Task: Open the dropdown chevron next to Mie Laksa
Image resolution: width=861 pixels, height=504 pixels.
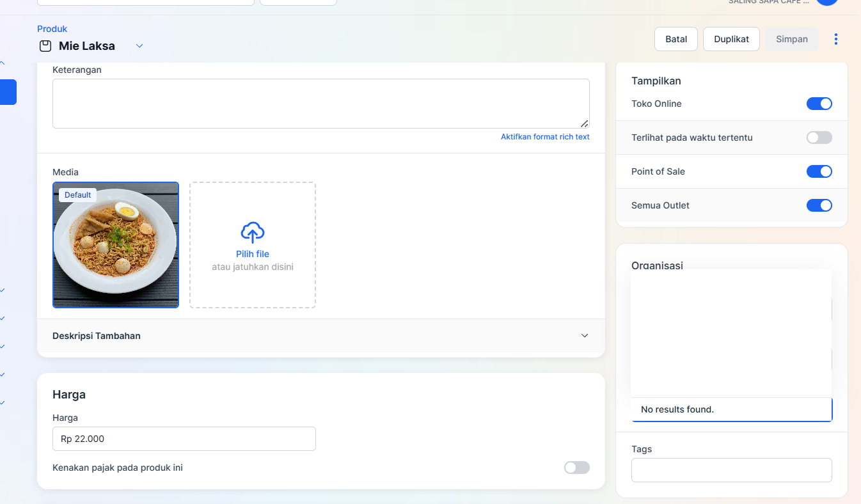Action: tap(139, 46)
